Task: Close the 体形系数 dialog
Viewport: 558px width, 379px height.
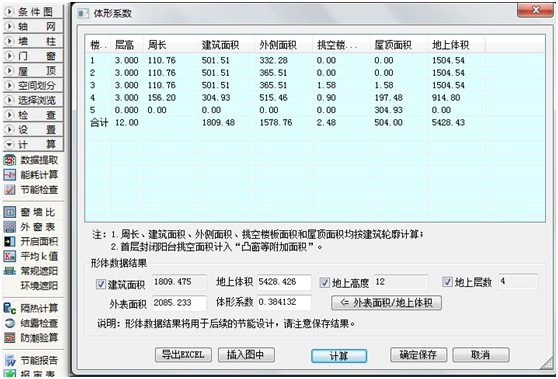Action: 535,10
